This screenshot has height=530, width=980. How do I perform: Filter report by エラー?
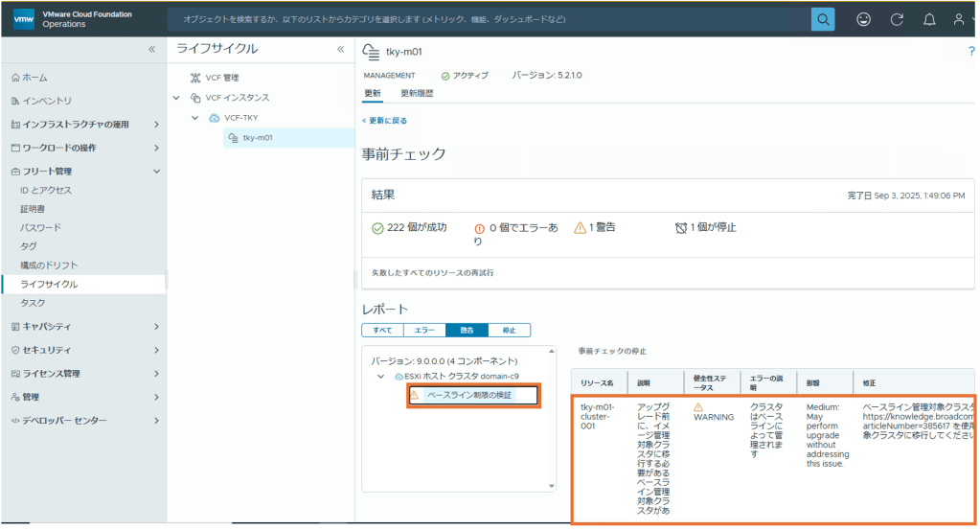(424, 330)
